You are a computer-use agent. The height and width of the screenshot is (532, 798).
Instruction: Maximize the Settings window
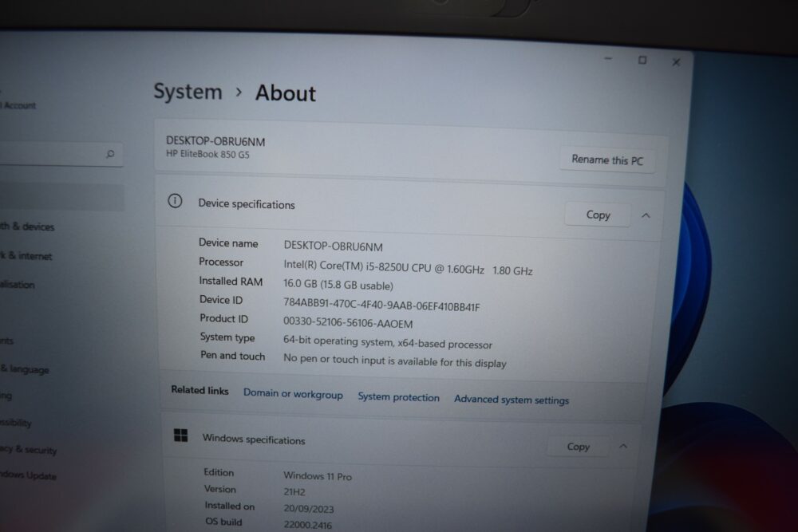[642, 60]
